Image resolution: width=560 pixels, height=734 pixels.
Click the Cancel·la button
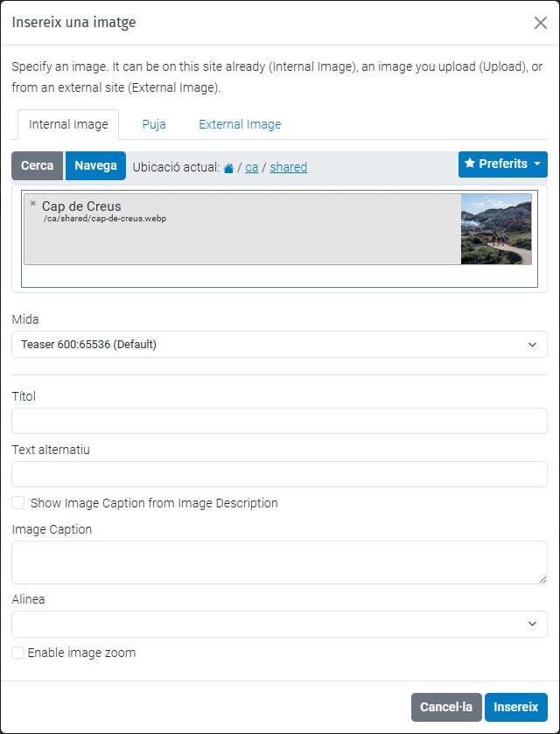446,707
